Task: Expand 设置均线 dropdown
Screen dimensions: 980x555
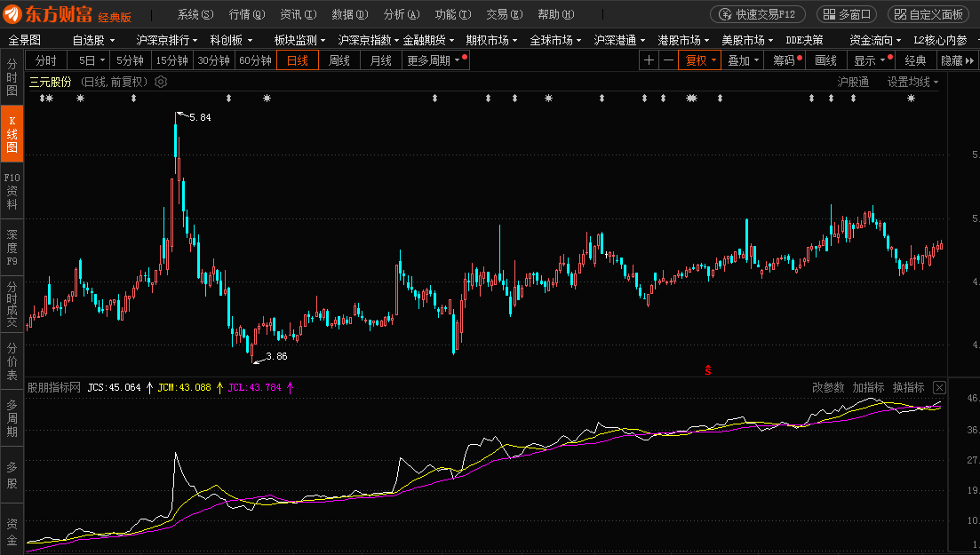Action: pos(912,82)
